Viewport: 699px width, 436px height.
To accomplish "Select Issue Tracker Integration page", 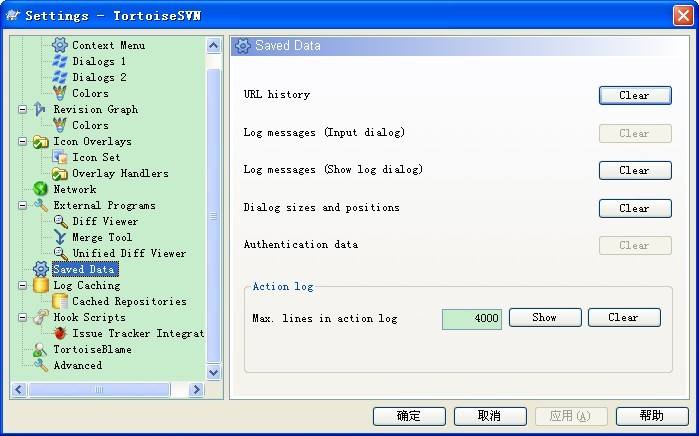I will pyautogui.click(x=138, y=333).
